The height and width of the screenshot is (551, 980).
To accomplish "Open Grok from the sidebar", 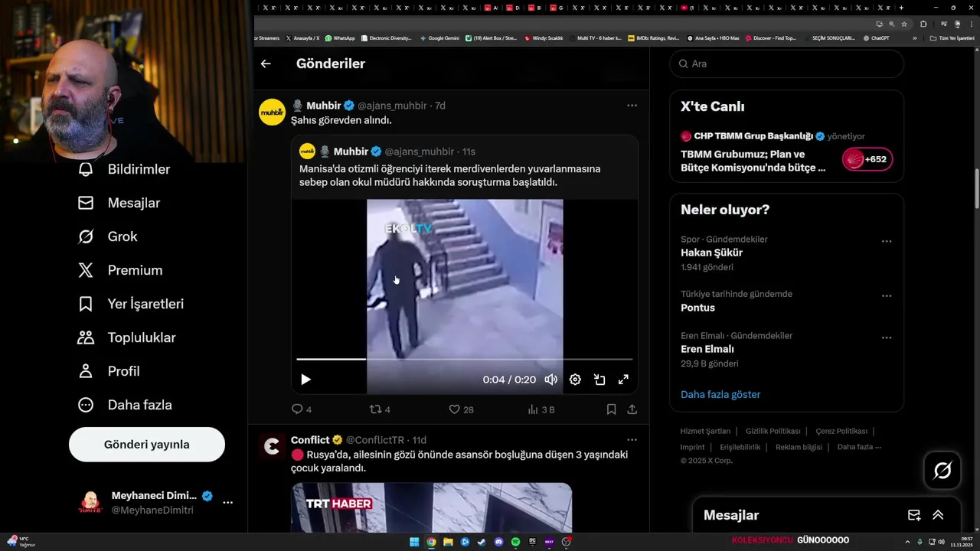I will pos(108,236).
